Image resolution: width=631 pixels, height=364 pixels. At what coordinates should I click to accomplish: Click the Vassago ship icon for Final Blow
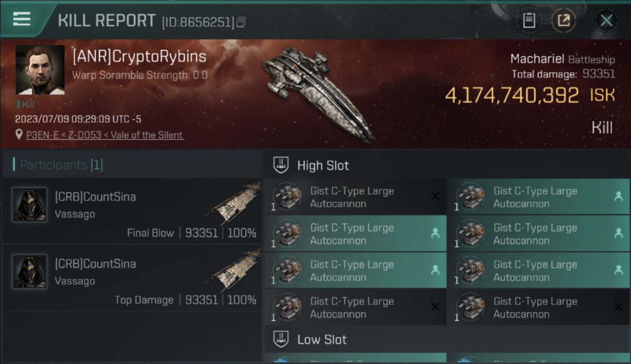[236, 203]
